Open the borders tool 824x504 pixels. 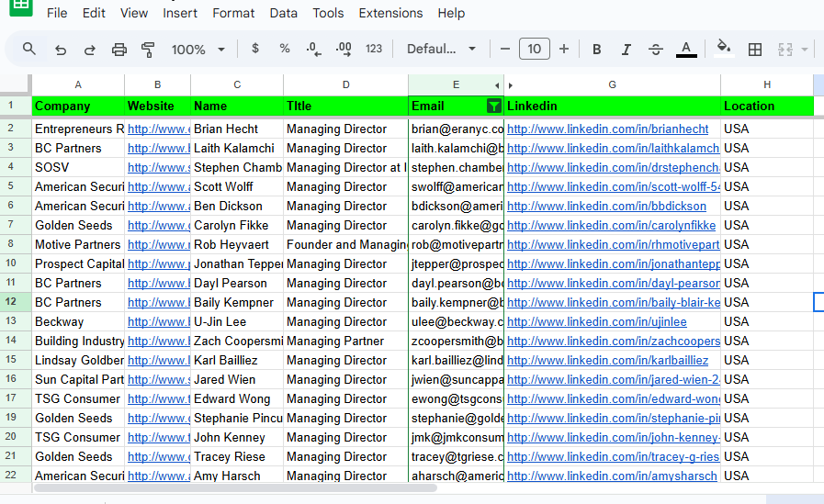[755, 50]
